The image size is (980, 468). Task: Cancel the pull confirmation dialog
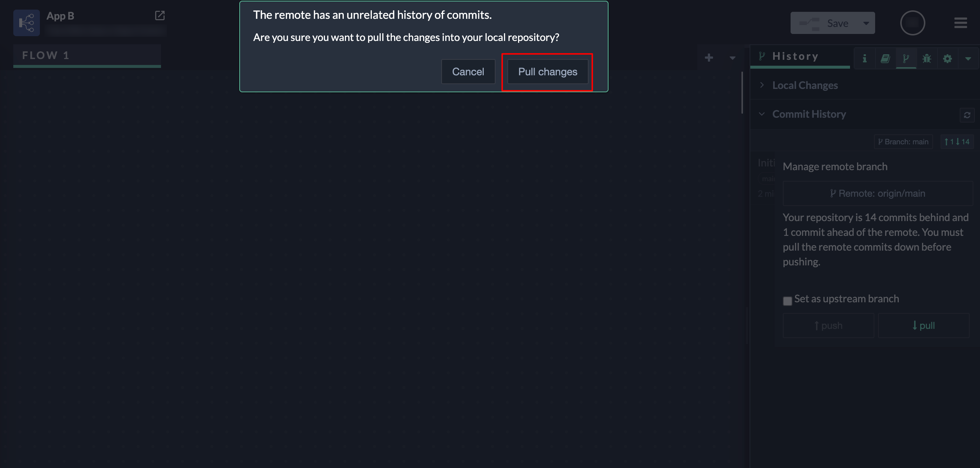click(x=467, y=72)
